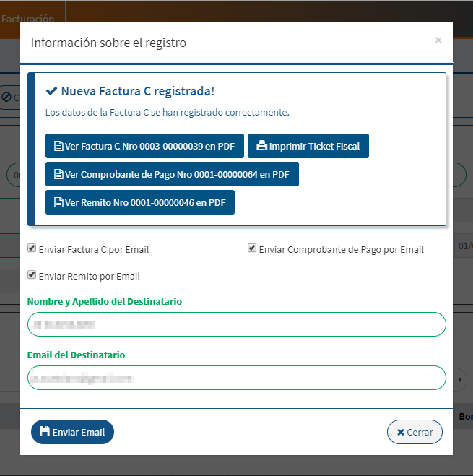Click the document icon on Ver Comprobante de Pago
Image resolution: width=473 pixels, height=476 pixels.
[x=58, y=174]
